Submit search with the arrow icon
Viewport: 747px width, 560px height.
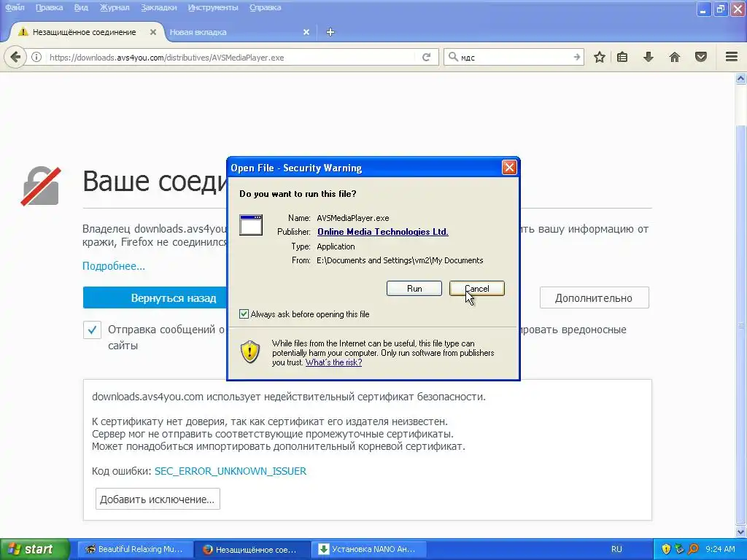pyautogui.click(x=576, y=57)
